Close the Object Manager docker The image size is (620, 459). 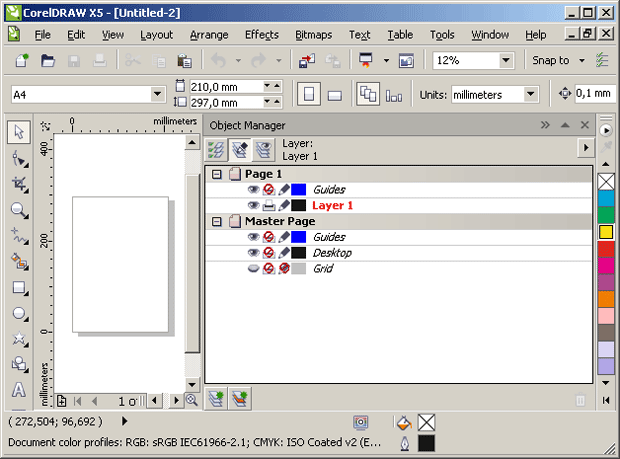point(585,125)
